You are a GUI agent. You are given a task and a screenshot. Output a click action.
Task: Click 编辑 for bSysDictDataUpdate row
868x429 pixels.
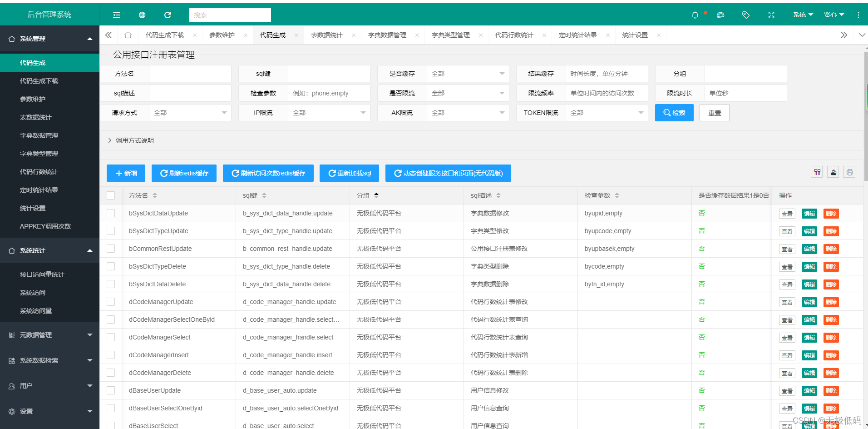pyautogui.click(x=809, y=214)
